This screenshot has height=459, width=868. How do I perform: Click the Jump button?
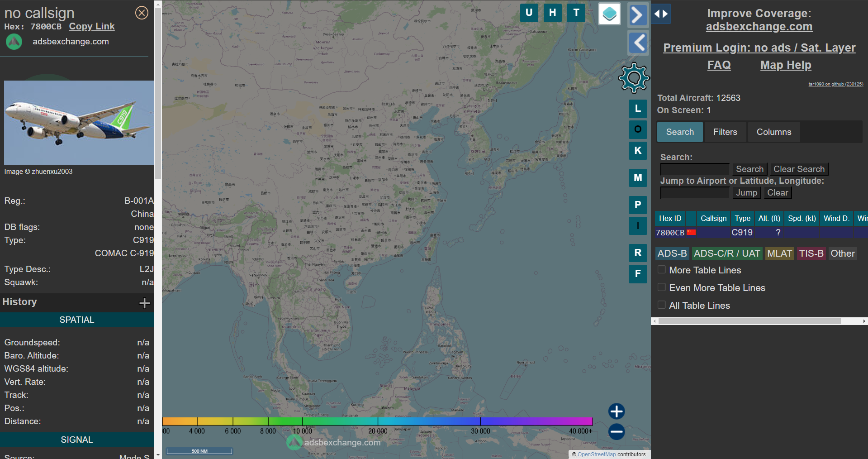(746, 192)
